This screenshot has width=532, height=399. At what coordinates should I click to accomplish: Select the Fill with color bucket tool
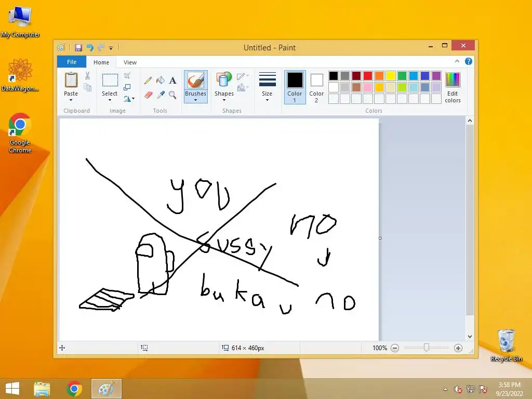point(161,81)
